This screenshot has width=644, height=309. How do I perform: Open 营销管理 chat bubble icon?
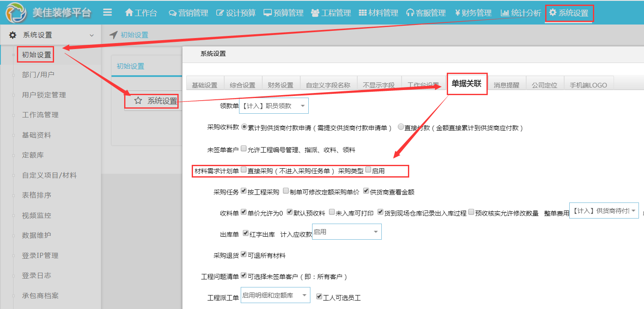tap(172, 13)
